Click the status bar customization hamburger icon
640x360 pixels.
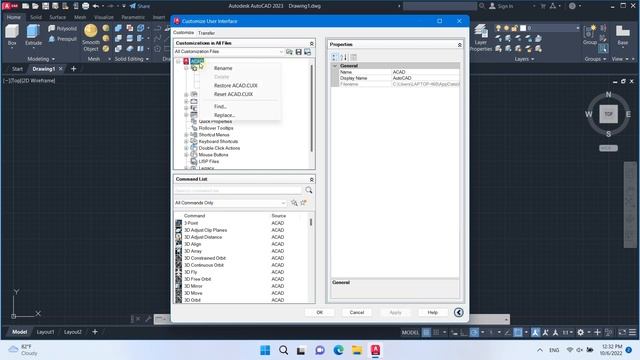pos(632,333)
